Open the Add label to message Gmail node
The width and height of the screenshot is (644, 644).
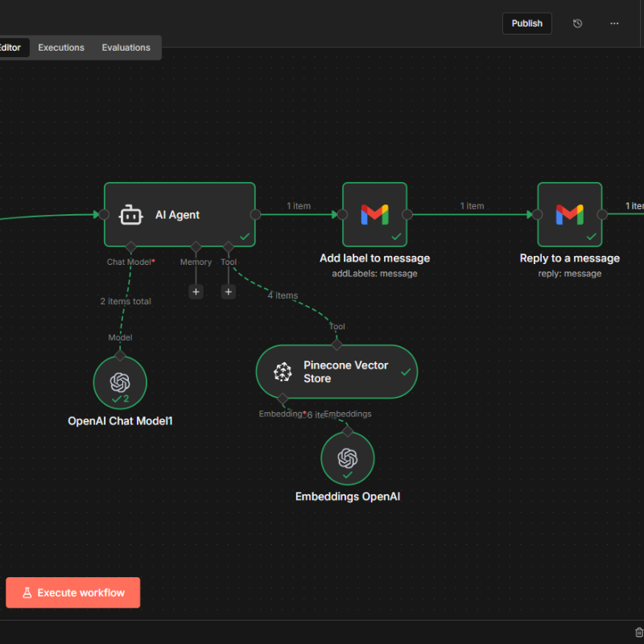point(374,214)
